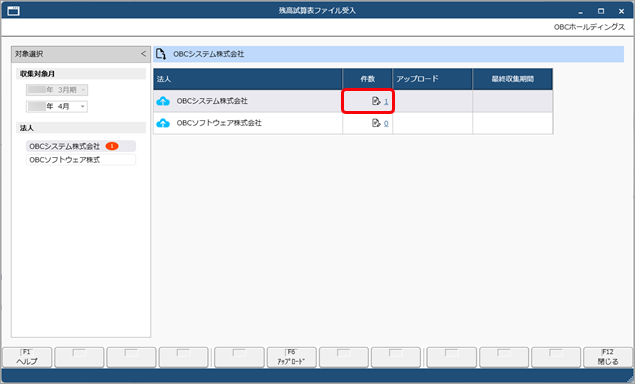Click the red badge on OBCシステム株式会社
635x384 pixels.
112,146
